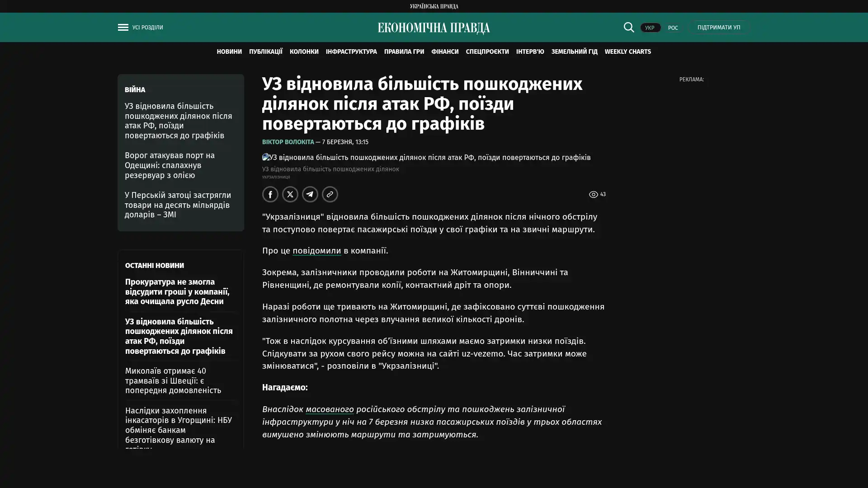Click the article main headline
This screenshot has width=868, height=488.
(422, 104)
